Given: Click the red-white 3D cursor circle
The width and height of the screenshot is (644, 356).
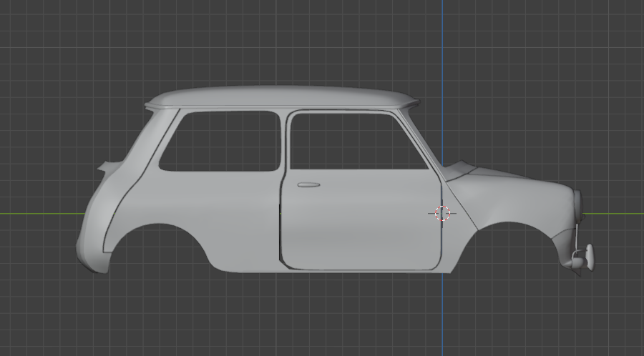Looking at the screenshot, I should tap(442, 213).
